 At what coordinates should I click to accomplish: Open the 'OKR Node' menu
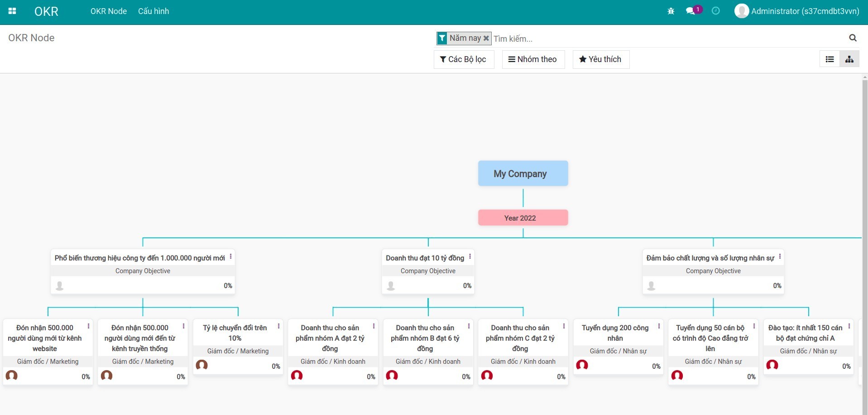108,11
